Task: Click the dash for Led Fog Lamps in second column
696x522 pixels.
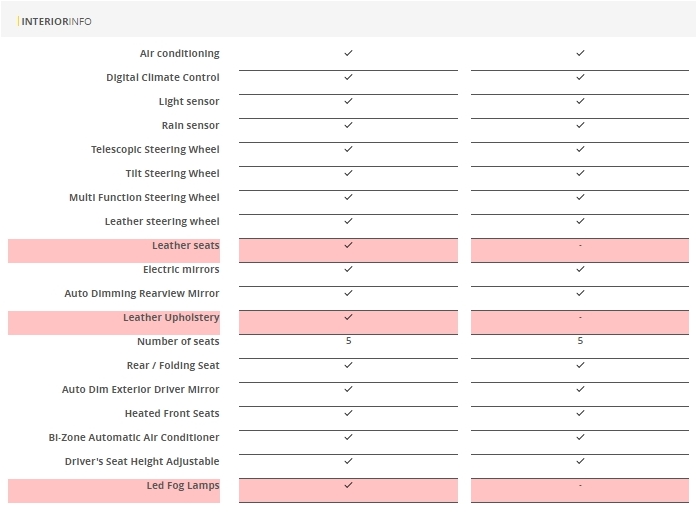Action: click(x=580, y=485)
